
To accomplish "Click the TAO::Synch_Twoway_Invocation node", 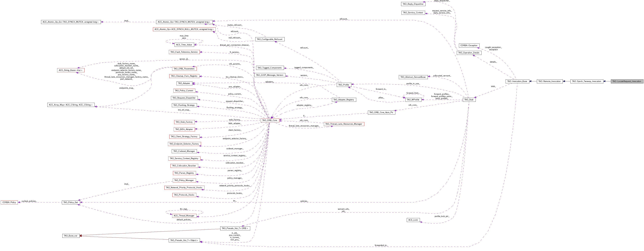I will [x=587, y=81].
